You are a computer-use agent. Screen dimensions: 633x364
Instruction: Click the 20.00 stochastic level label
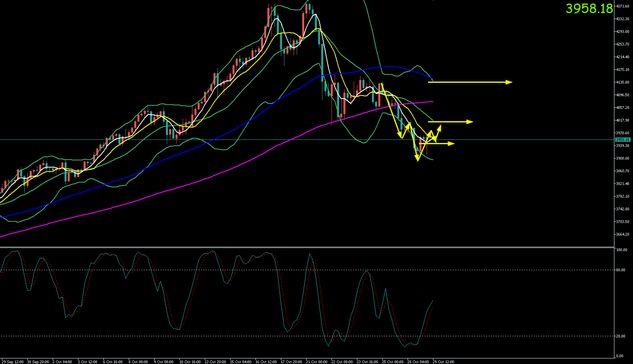[621, 336]
